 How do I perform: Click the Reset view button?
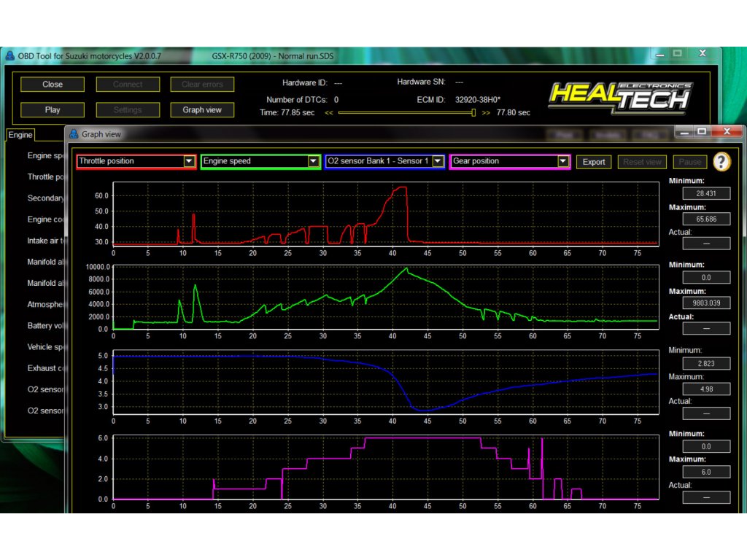click(642, 162)
